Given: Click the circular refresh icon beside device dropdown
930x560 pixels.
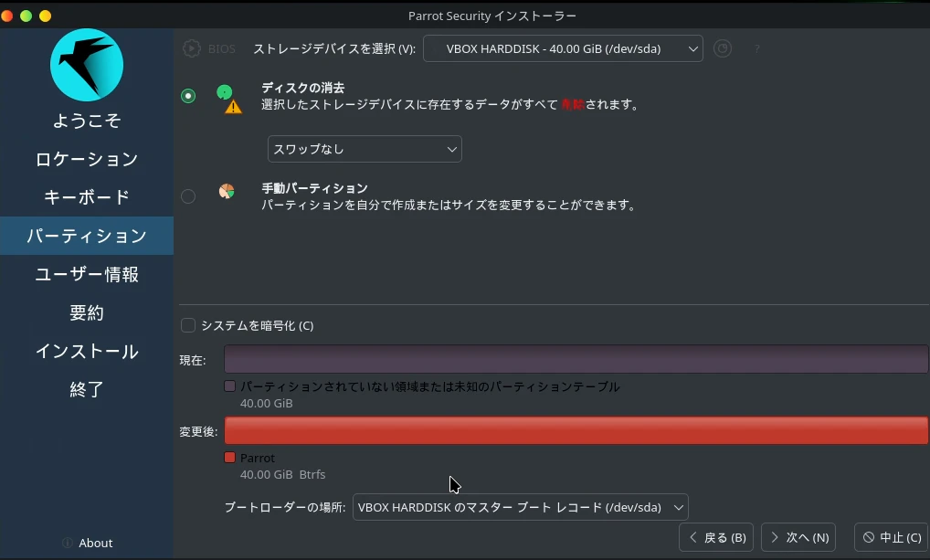Looking at the screenshot, I should pyautogui.click(x=723, y=48).
